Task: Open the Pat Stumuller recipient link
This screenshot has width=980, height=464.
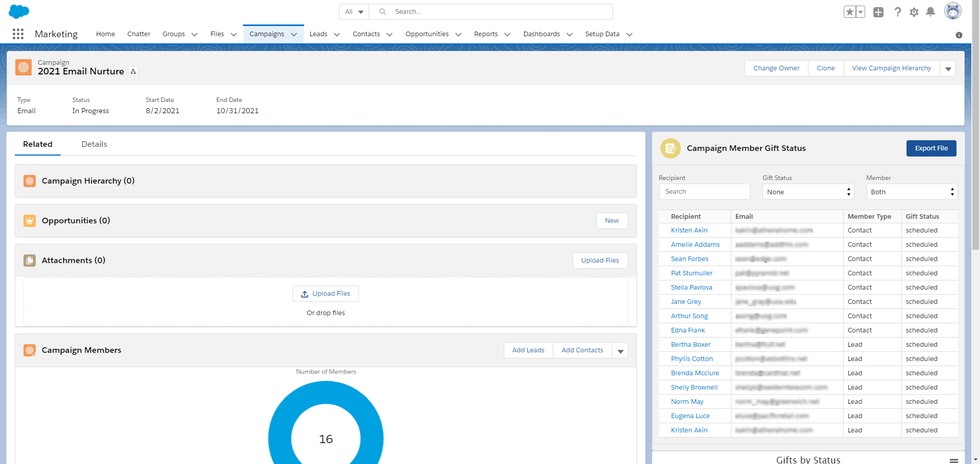Action: [692, 273]
